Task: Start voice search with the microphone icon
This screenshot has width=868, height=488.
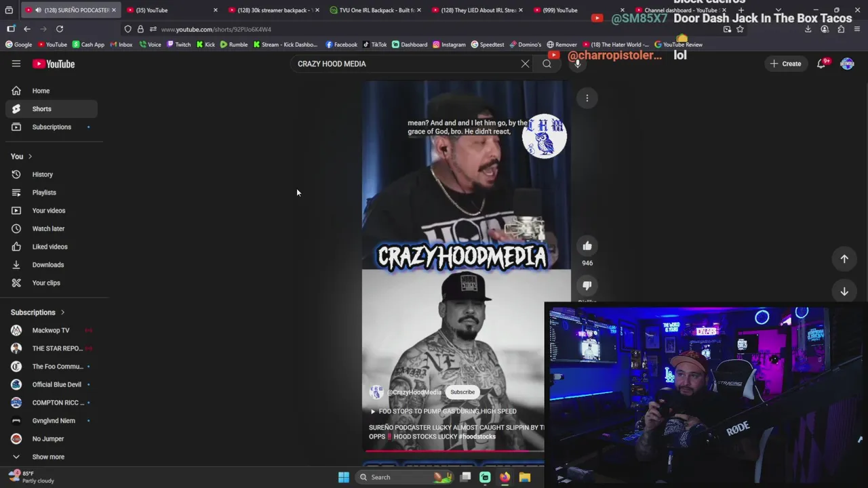Action: coord(577,64)
